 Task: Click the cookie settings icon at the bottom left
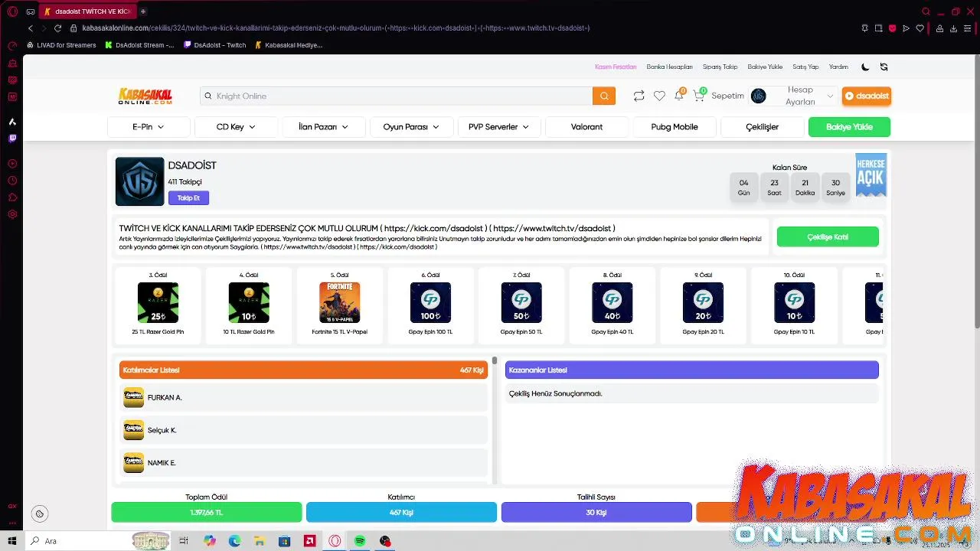tap(40, 514)
